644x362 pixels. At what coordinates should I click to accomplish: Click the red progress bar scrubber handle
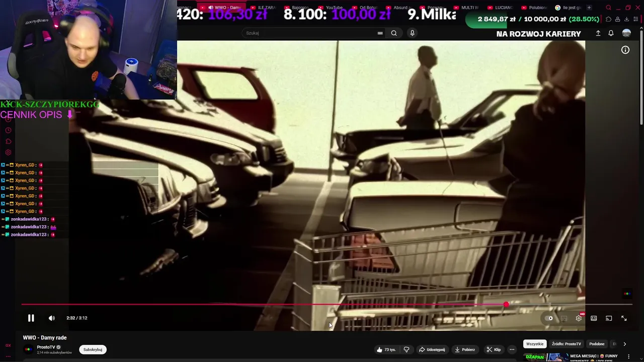coord(506,304)
